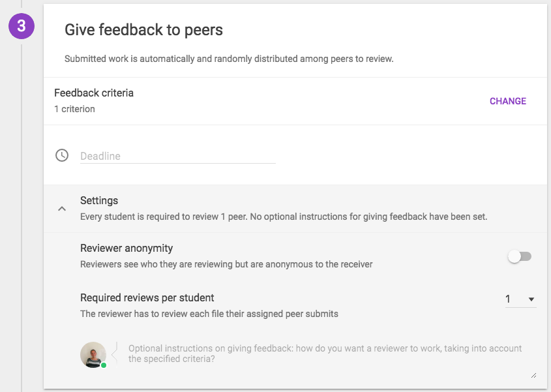Click the green online status dot
Screen dimensions: 551x392
click(x=104, y=365)
